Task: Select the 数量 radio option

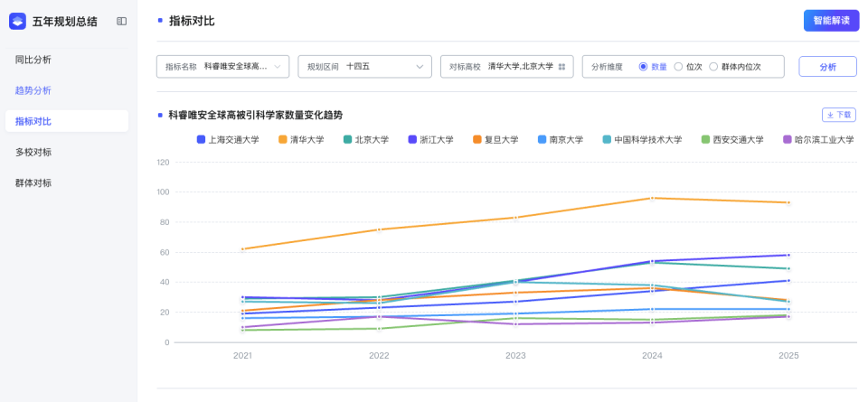Action: [x=644, y=67]
